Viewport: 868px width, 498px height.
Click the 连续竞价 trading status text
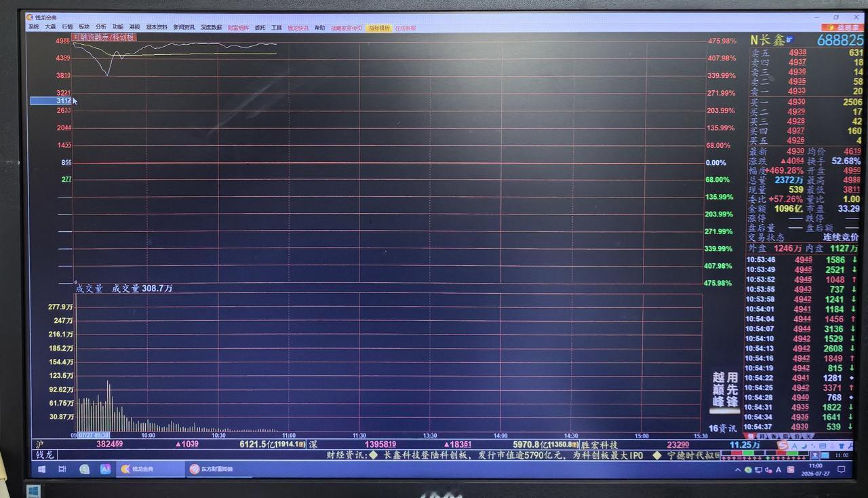840,237
